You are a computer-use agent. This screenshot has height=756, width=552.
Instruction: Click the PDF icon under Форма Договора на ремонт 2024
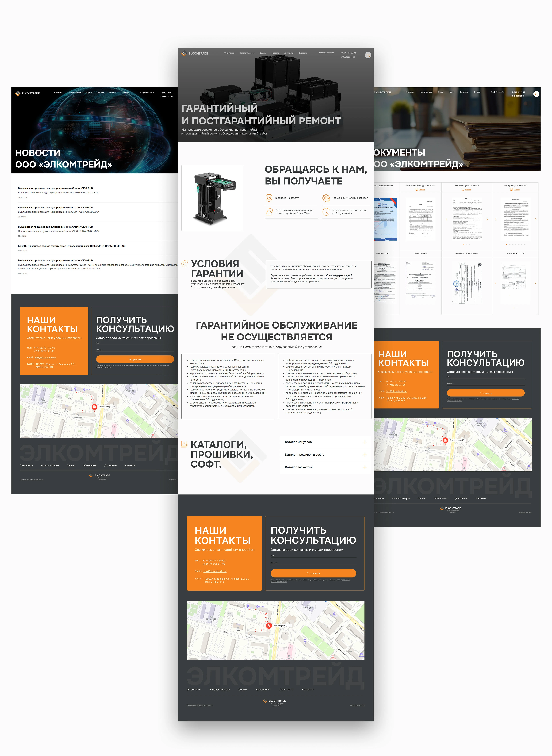(463, 190)
